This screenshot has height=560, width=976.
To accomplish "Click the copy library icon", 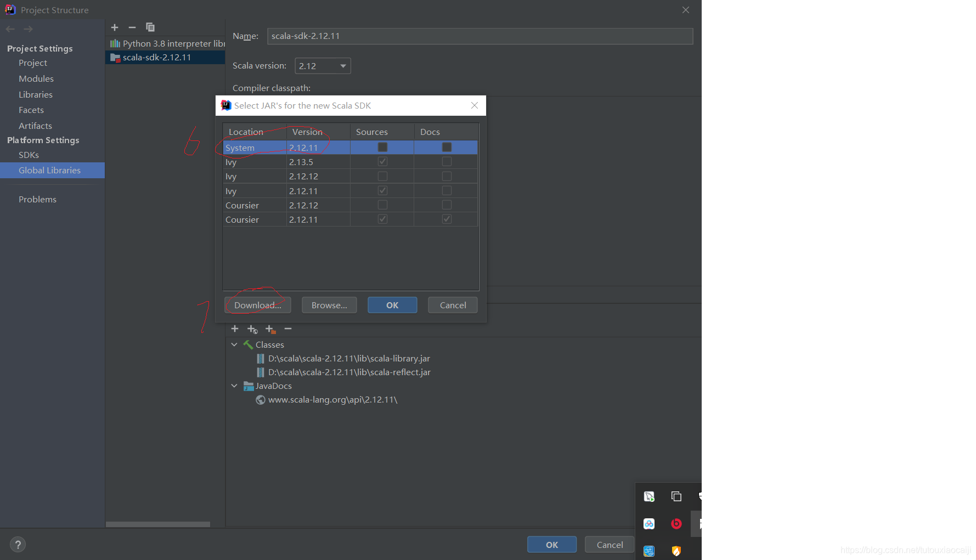I will (x=150, y=27).
